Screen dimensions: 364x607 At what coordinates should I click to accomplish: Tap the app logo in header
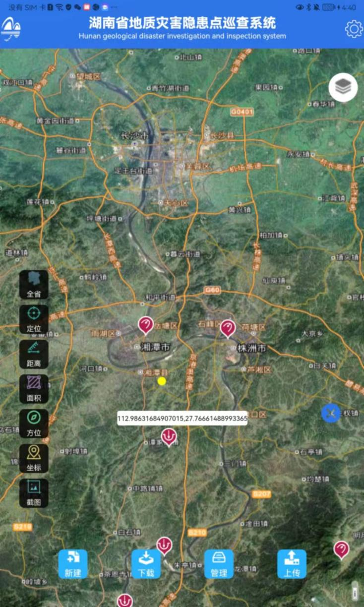[11, 29]
